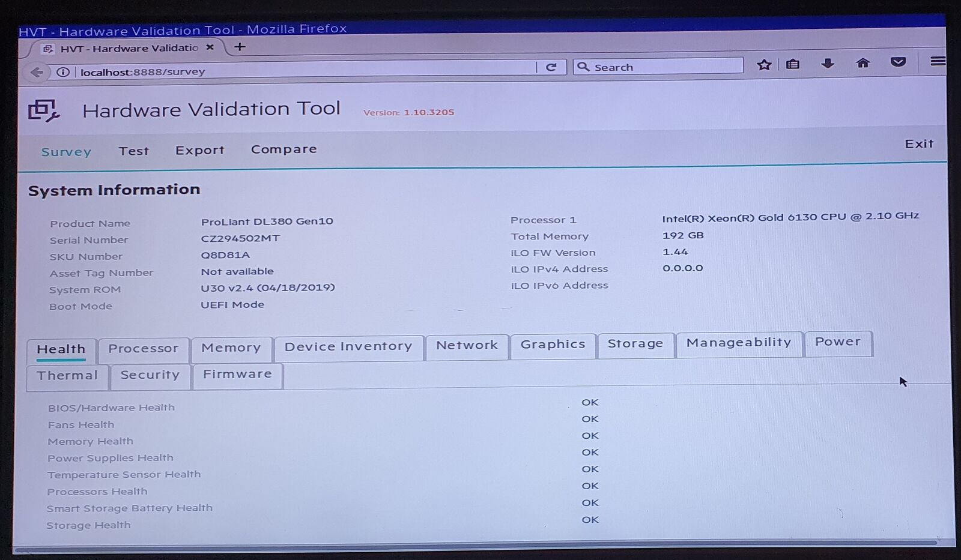This screenshot has height=560, width=961.
Task: Switch to the Firmware tab
Action: tap(237, 375)
